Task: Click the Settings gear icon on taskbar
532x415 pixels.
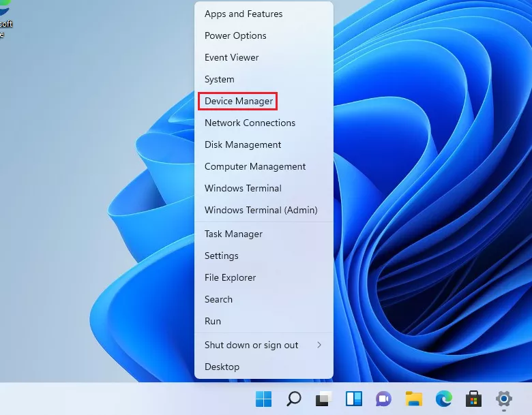Action: click(x=504, y=399)
